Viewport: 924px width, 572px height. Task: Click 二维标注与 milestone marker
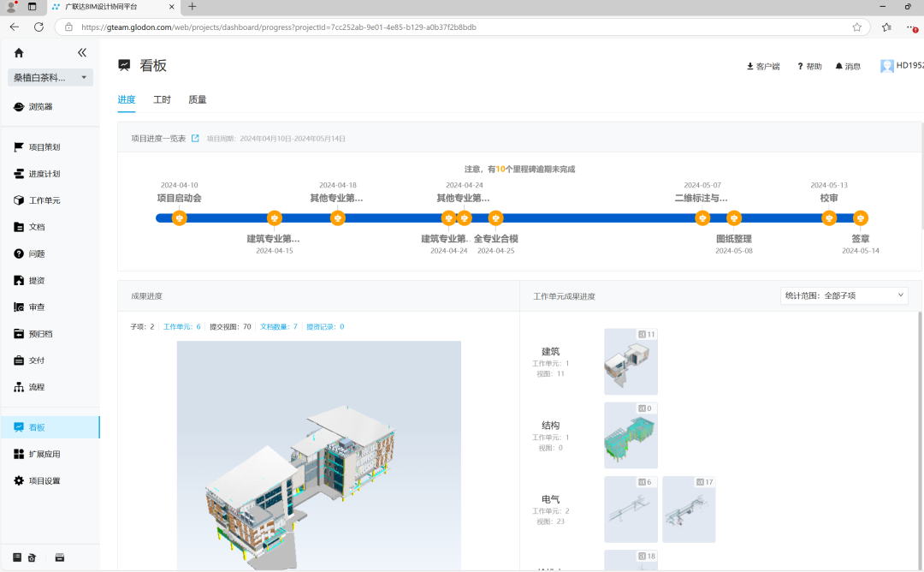702,218
